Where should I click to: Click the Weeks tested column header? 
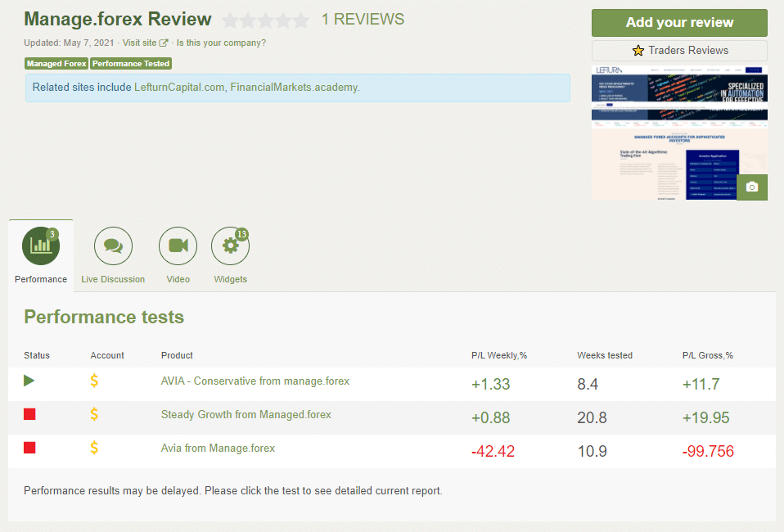tap(605, 355)
